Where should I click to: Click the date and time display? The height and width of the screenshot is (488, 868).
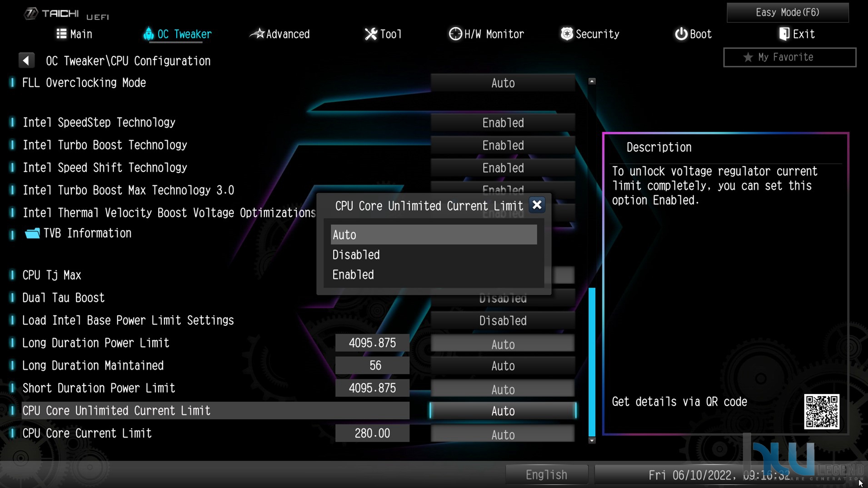[x=719, y=475]
